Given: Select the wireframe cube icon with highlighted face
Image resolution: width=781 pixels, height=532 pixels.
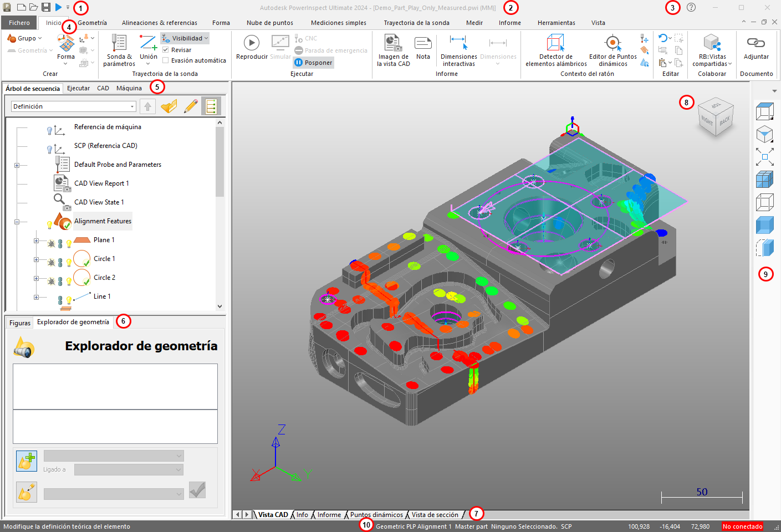Looking at the screenshot, I should point(765,111).
